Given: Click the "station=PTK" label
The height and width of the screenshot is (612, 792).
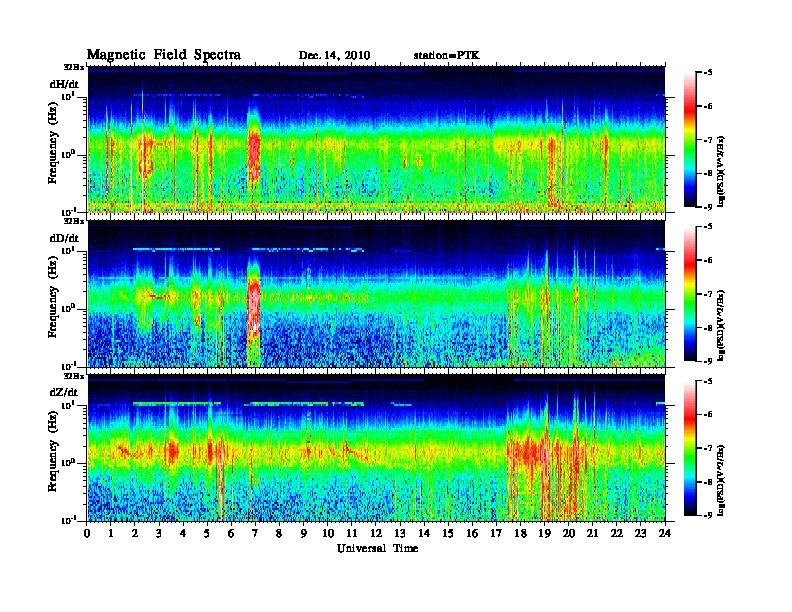Looking at the screenshot, I should [x=447, y=56].
